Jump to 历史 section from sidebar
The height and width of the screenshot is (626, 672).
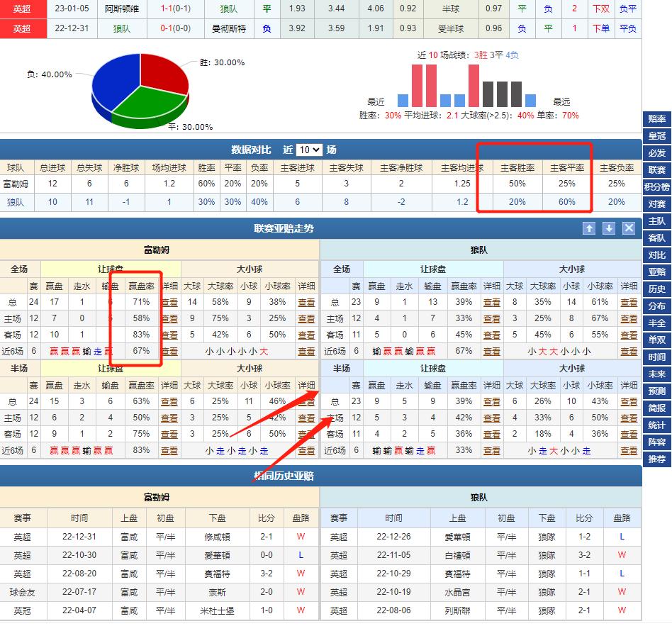(x=657, y=289)
